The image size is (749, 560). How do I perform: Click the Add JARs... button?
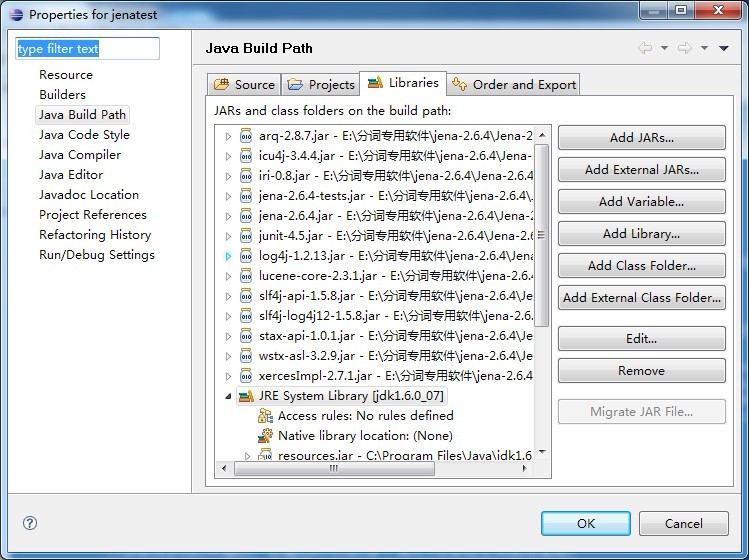pyautogui.click(x=642, y=138)
